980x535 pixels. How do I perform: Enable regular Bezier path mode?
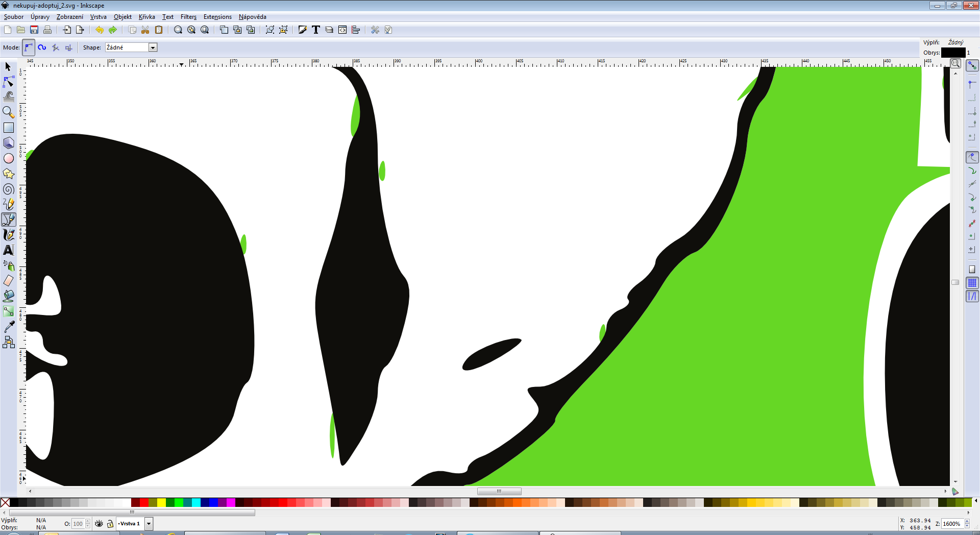[x=29, y=47]
